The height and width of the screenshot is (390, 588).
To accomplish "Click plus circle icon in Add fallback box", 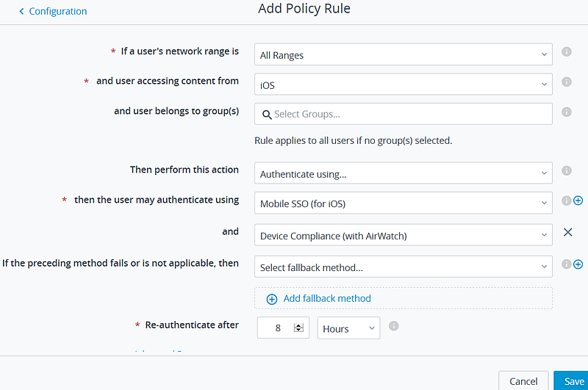I will (x=272, y=299).
